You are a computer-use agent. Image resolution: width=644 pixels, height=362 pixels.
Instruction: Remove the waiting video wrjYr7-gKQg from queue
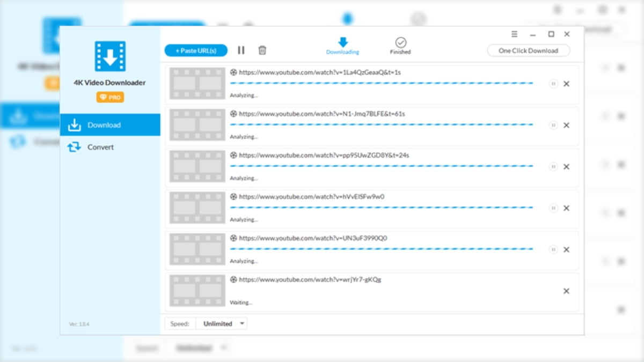click(566, 291)
